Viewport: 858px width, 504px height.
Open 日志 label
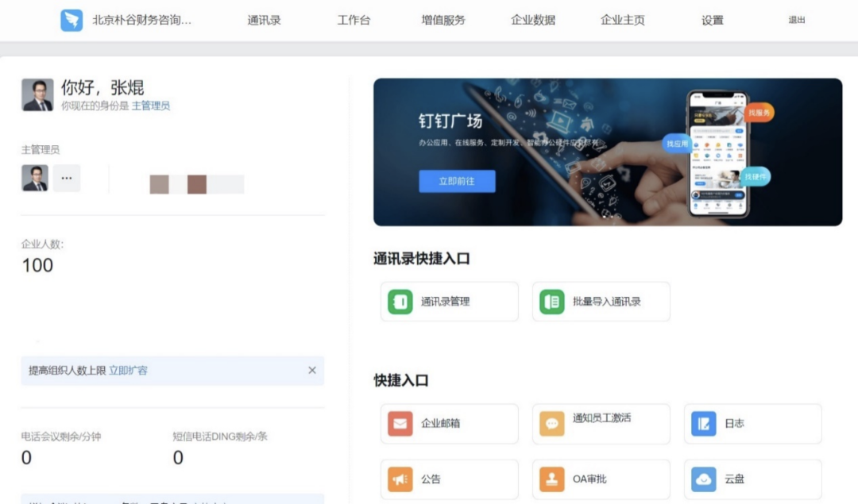click(734, 424)
